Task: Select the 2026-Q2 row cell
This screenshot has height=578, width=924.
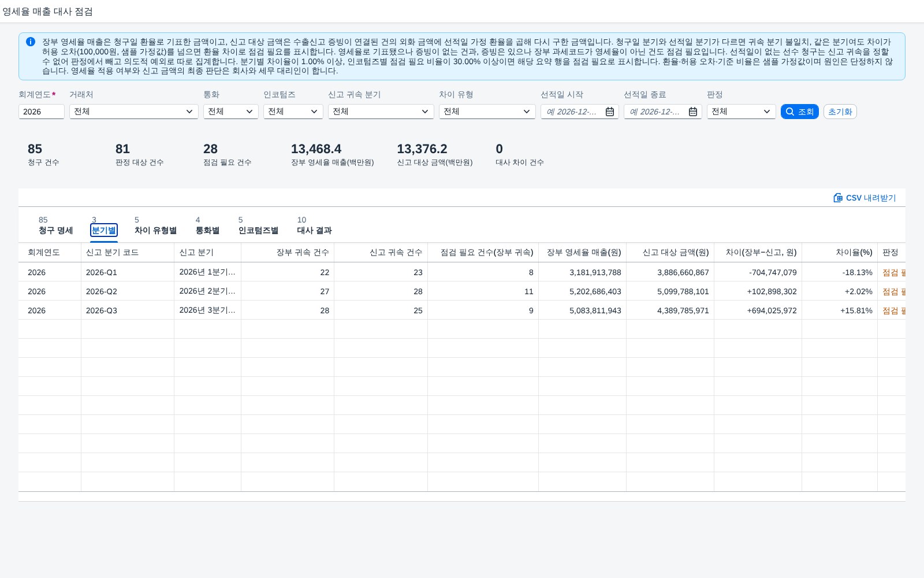Action: tap(128, 291)
